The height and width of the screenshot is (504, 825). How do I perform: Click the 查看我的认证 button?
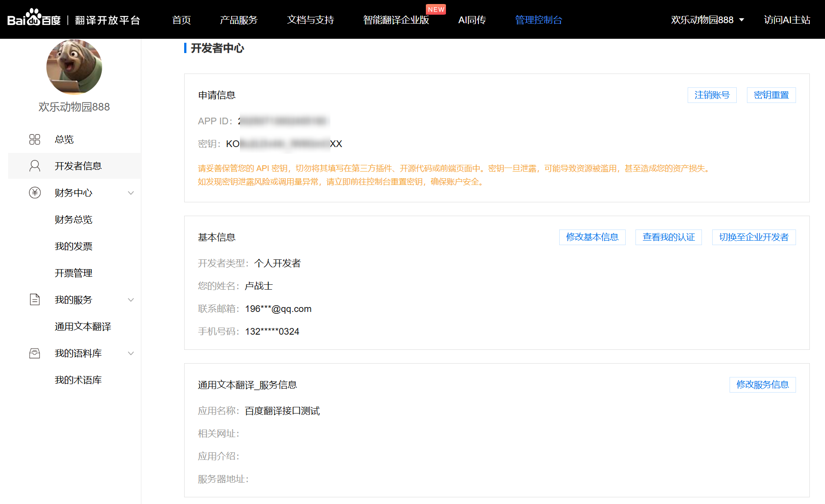[668, 237]
